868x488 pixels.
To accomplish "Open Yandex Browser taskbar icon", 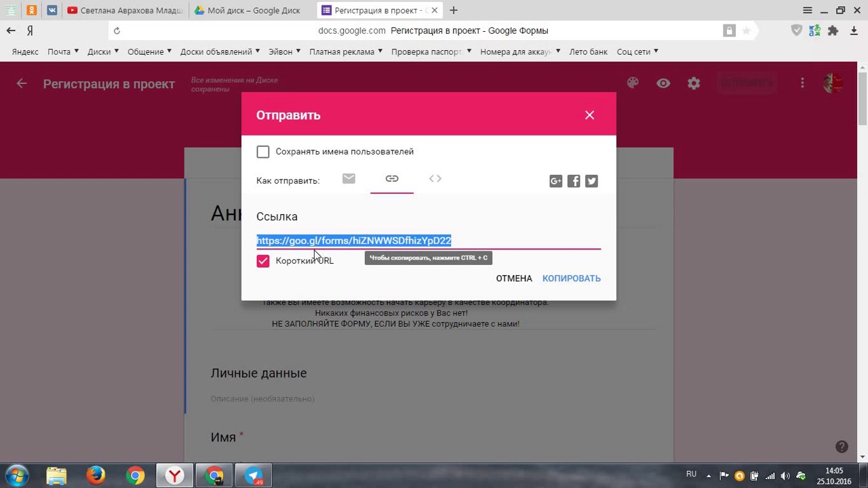I will coord(175,476).
